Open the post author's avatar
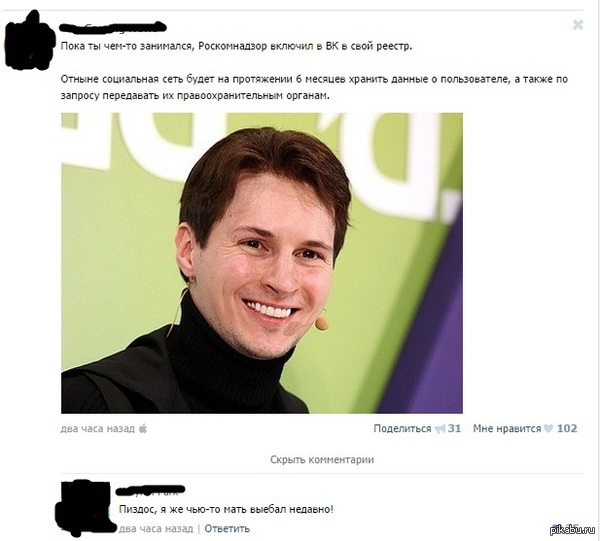 pos(30,41)
